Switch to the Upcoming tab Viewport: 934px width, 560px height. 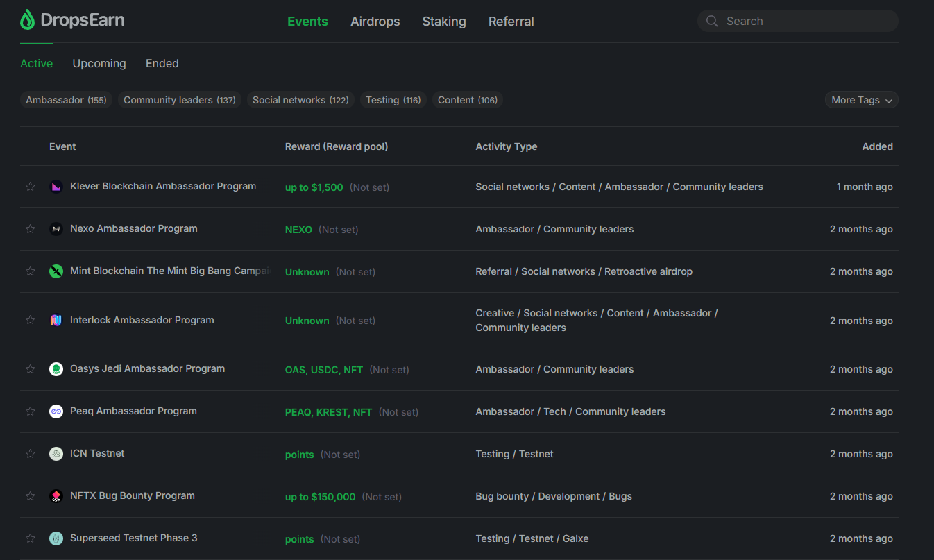click(x=99, y=63)
